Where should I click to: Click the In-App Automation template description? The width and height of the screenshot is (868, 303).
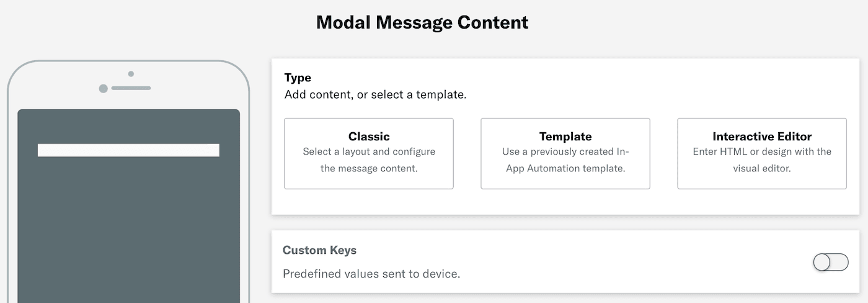click(x=565, y=160)
